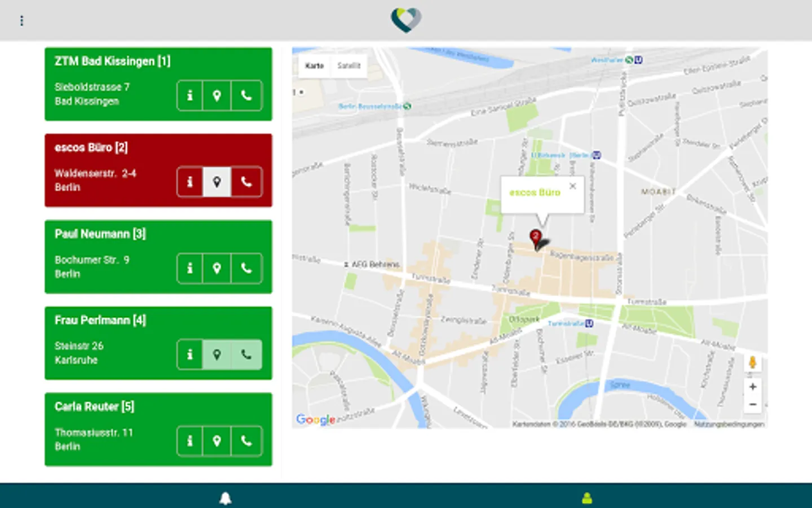Image resolution: width=812 pixels, height=508 pixels.
Task: Click the Bochumer Str. 9 address
Action: click(x=92, y=260)
